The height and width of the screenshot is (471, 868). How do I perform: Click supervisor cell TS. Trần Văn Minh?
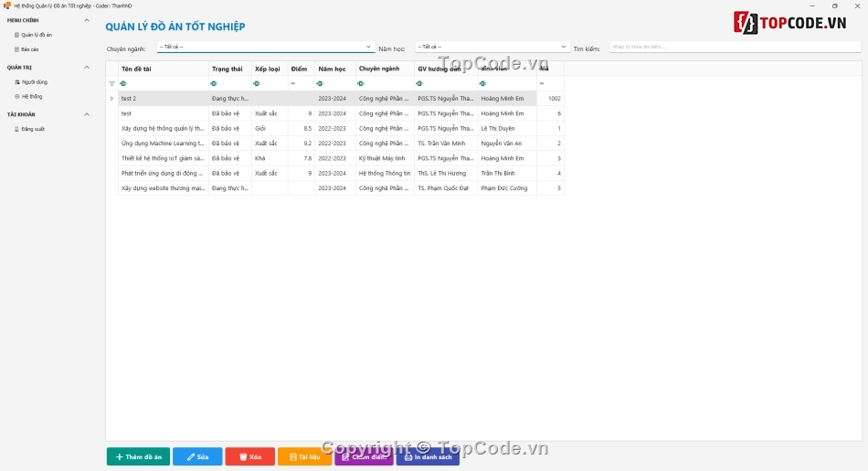(x=446, y=144)
